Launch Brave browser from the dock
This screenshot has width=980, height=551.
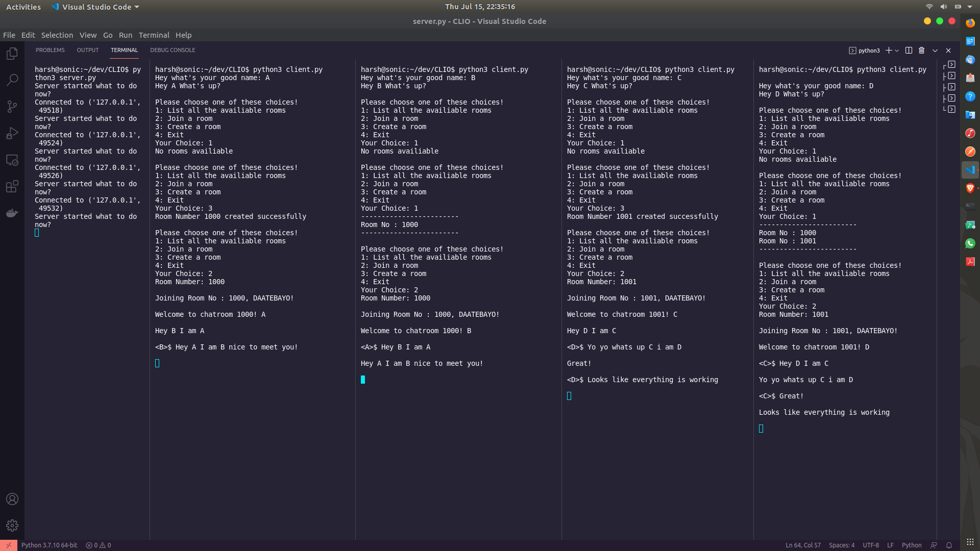971,188
